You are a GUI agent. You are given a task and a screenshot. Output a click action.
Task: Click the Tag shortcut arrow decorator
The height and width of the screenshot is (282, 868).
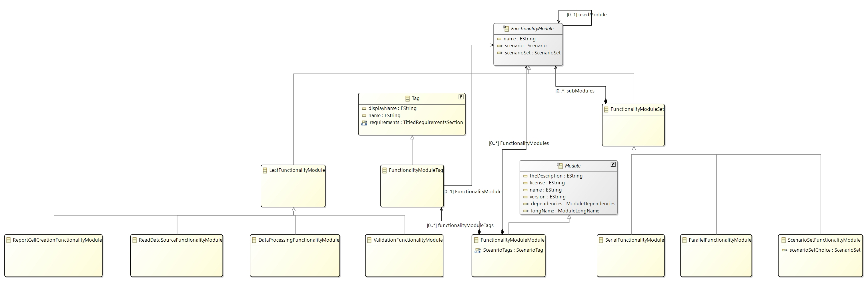[x=461, y=97]
